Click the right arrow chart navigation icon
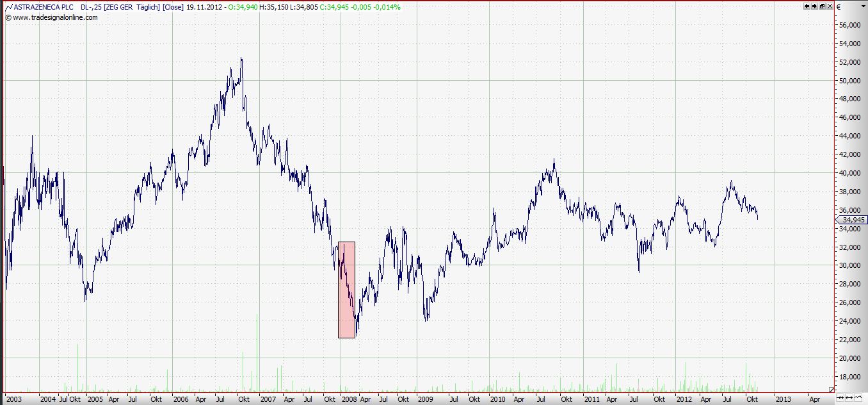This screenshot has height=405, width=868. [x=814, y=6]
